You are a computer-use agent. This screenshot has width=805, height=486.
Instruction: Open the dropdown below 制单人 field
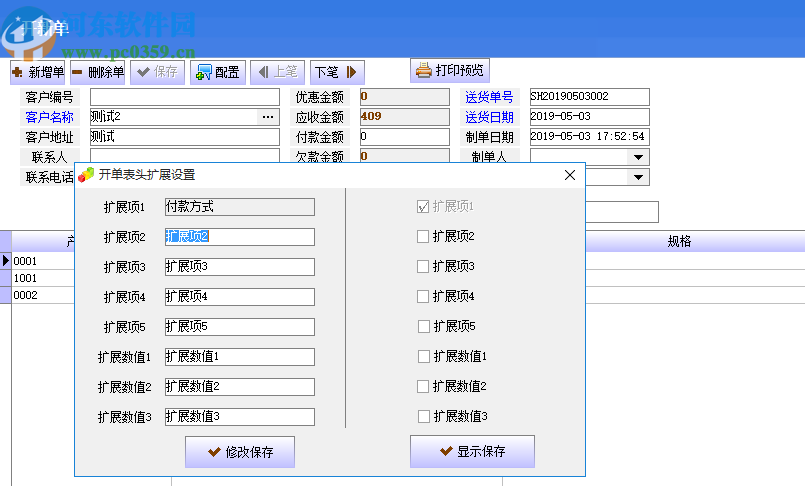pos(638,177)
